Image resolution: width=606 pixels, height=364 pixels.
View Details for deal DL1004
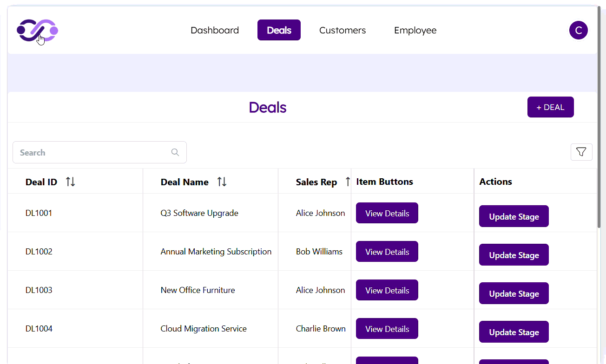click(387, 329)
